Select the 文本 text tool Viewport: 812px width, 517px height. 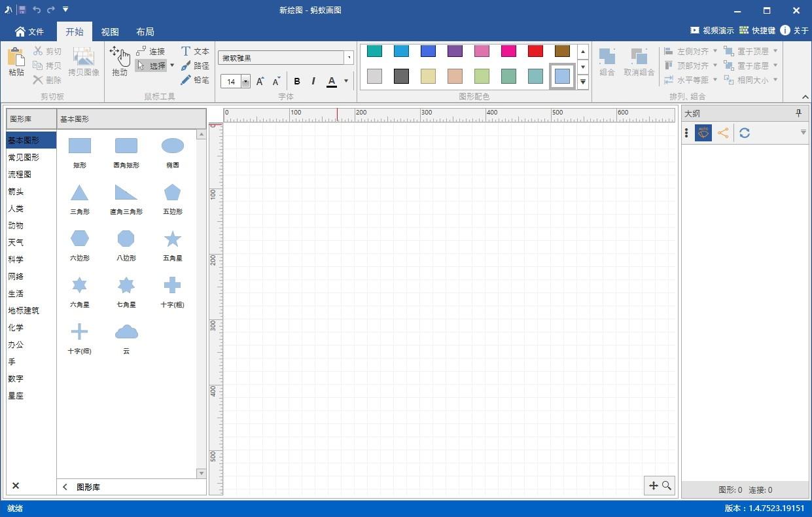point(195,51)
